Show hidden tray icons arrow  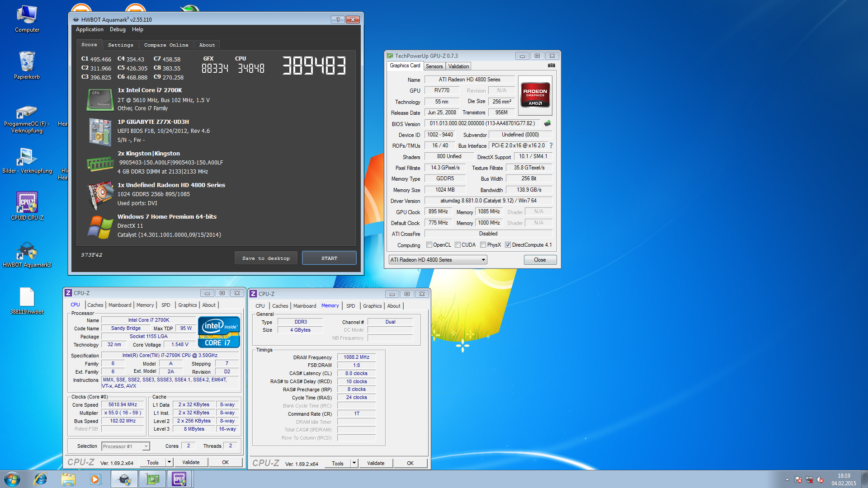click(787, 480)
